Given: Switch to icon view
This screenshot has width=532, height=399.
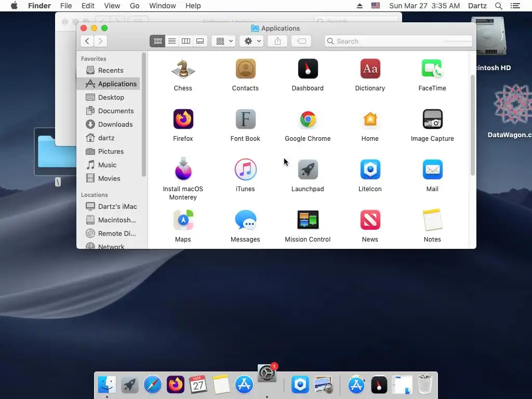Looking at the screenshot, I should 157,41.
